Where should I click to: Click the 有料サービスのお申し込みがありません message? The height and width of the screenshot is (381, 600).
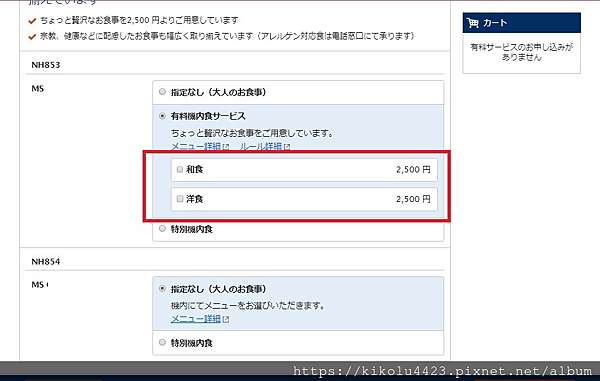click(x=522, y=52)
